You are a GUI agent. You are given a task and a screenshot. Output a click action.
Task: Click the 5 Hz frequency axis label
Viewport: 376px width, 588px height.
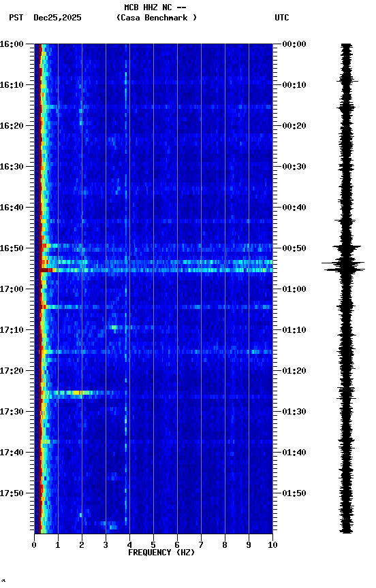click(153, 546)
